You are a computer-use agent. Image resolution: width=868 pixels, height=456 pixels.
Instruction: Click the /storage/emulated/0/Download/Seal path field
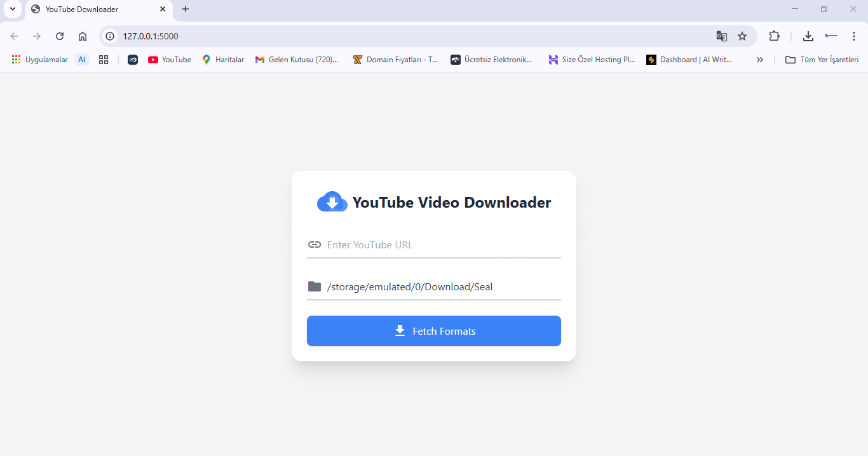point(434,287)
